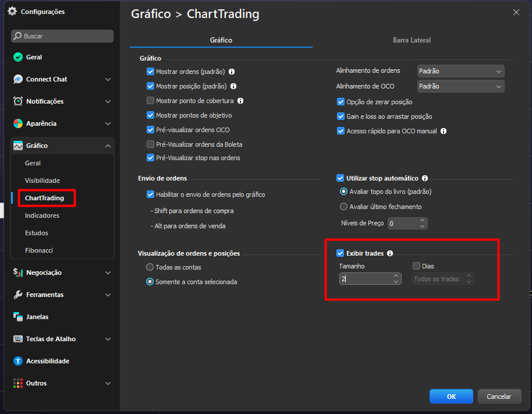The height and width of the screenshot is (414, 532).
Task: Select Avaliar topo do livro (padrão)
Action: tap(343, 192)
